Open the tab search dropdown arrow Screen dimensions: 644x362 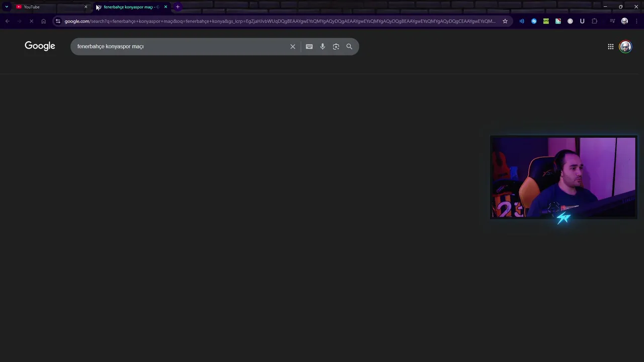pyautogui.click(x=7, y=7)
